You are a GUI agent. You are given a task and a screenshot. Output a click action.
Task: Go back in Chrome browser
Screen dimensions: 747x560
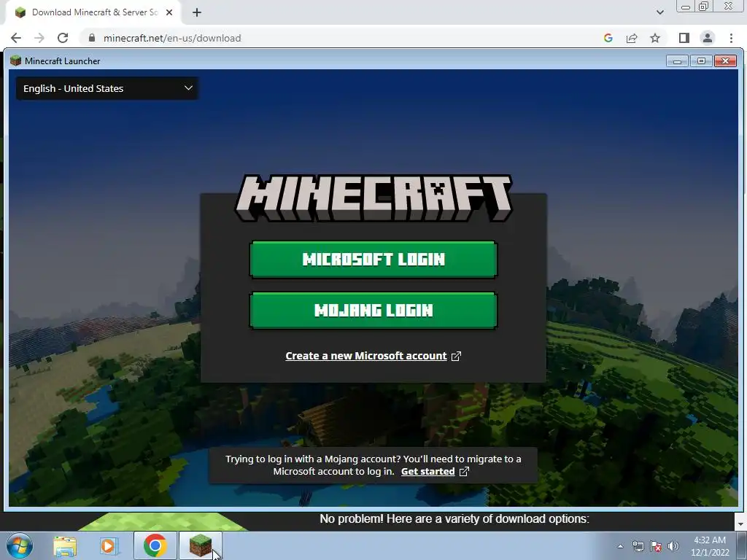(x=16, y=38)
